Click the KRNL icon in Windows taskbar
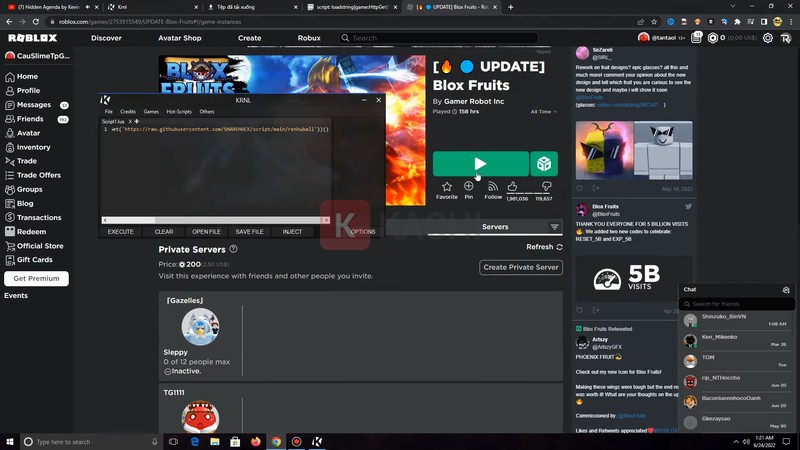Image resolution: width=800 pixels, height=450 pixels. (x=317, y=441)
